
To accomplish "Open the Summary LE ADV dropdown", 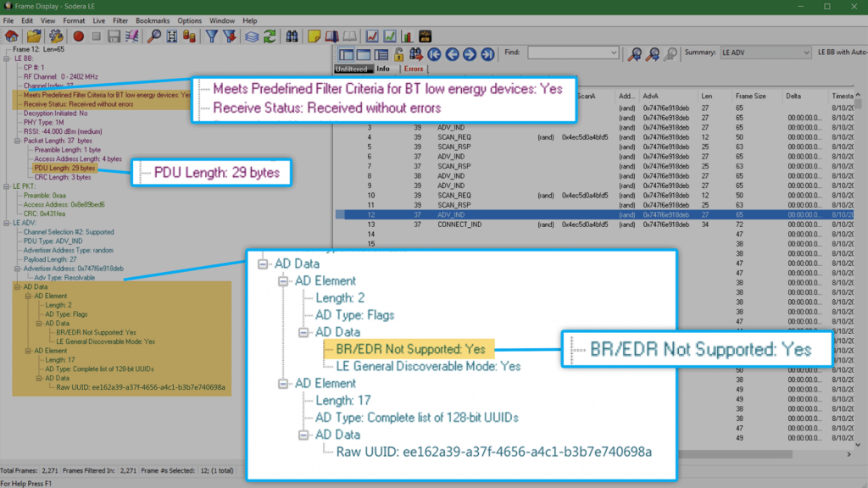I will click(x=806, y=53).
